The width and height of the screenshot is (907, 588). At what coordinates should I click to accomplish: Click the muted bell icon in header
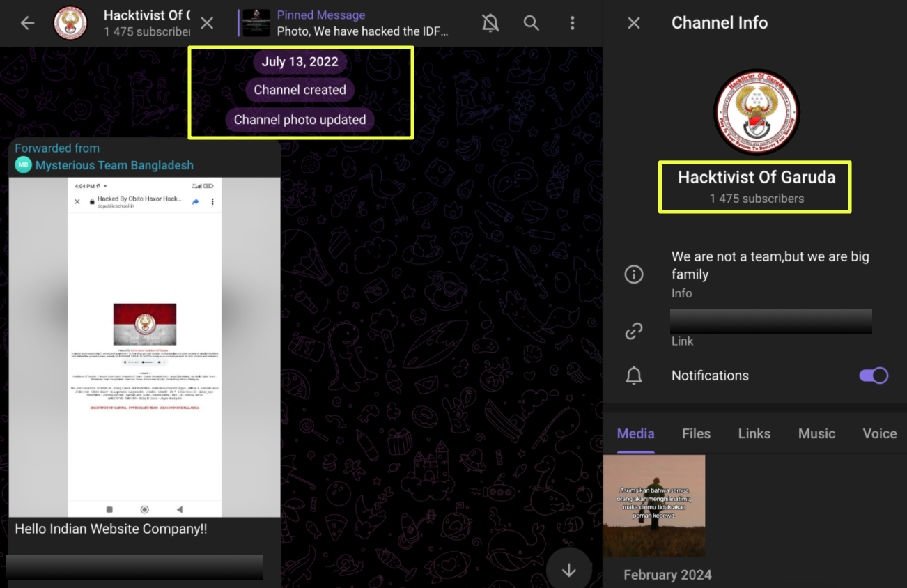(490, 23)
